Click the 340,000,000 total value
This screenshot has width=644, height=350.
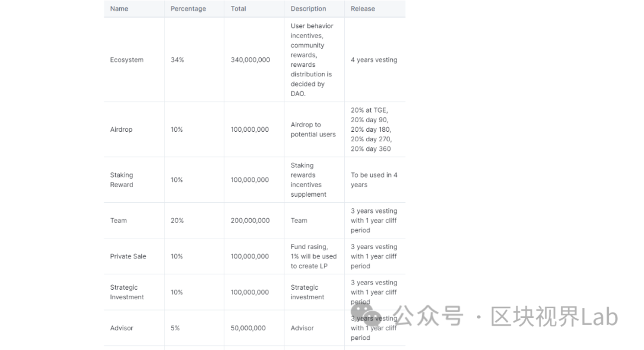click(250, 60)
